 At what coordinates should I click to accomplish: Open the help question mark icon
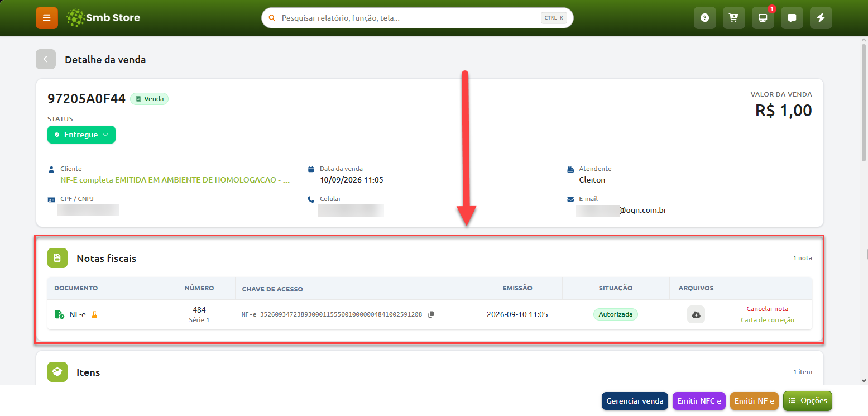705,18
